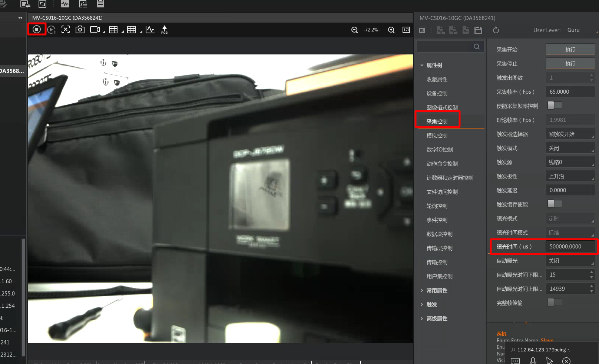Click the 曝光时间 us value field

570,247
